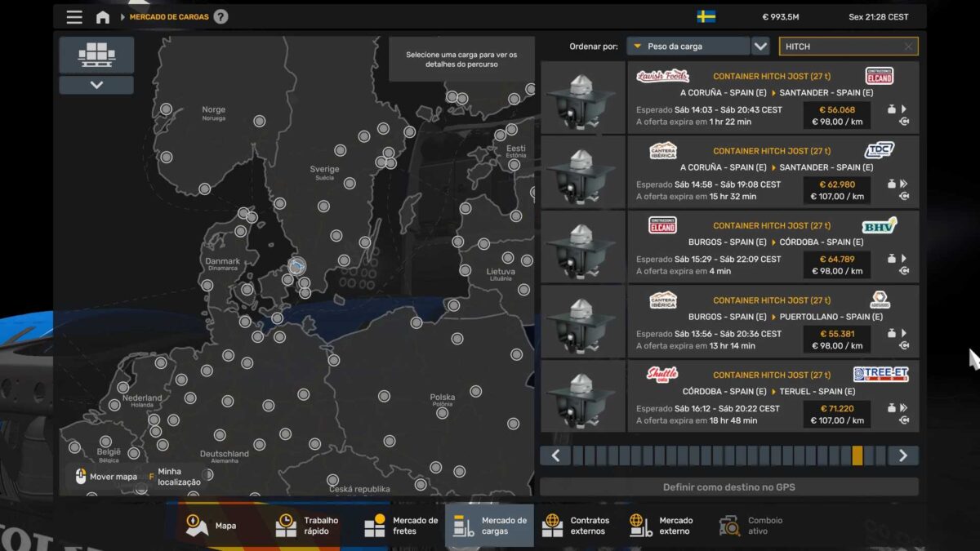The height and width of the screenshot is (551, 980).
Task: Click the home icon in top bar
Action: (x=103, y=17)
